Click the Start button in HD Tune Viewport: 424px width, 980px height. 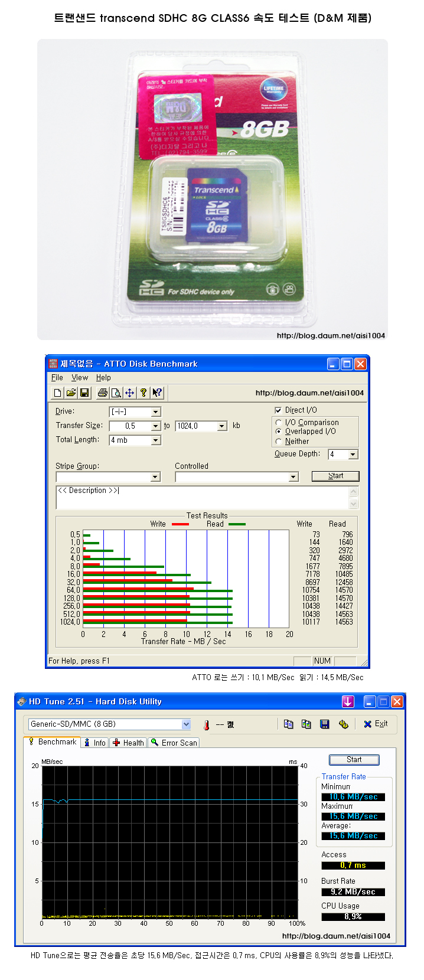(x=354, y=760)
